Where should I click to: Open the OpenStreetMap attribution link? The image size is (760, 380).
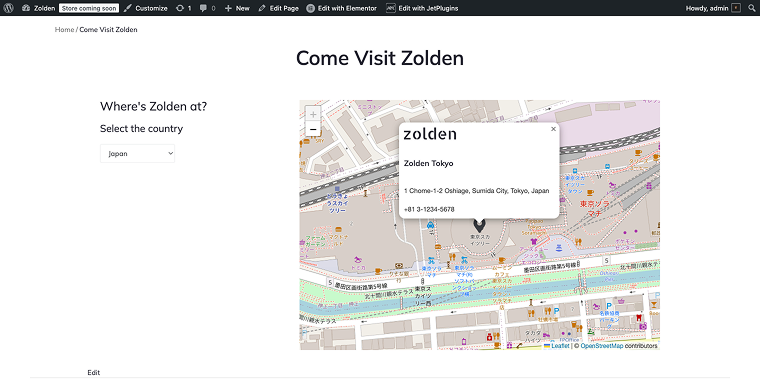(602, 346)
